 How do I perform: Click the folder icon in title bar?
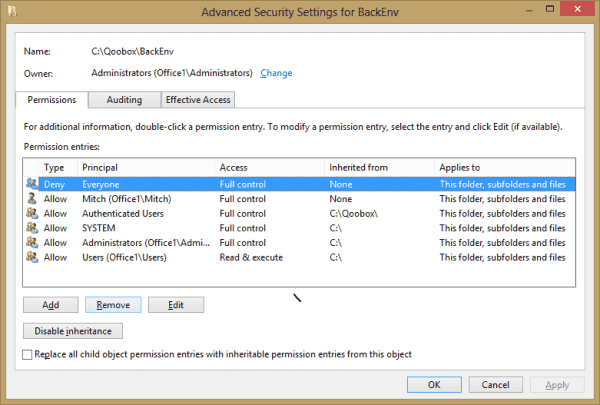[x=13, y=11]
